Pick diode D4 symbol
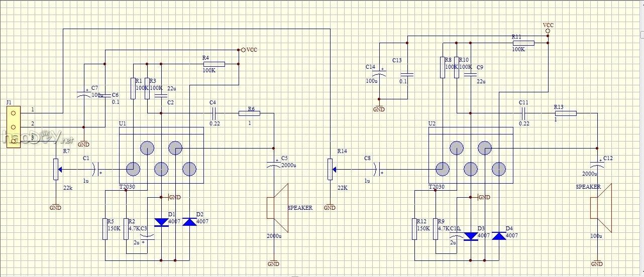 [499, 236]
